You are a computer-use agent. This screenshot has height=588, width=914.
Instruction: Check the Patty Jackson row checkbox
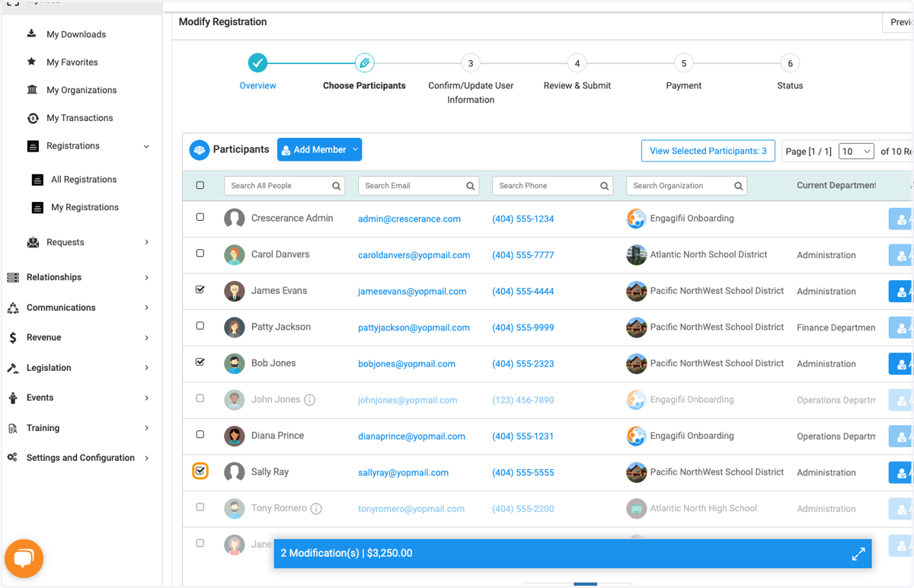coord(200,326)
